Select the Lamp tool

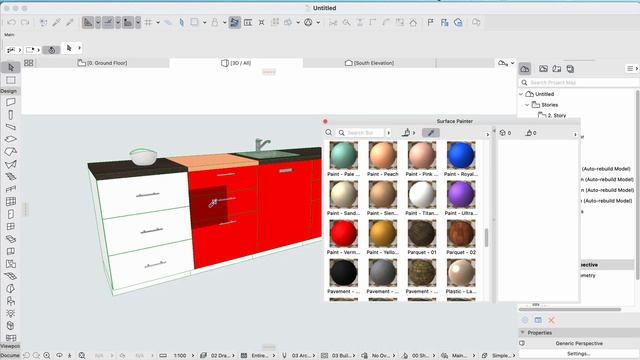point(11,313)
